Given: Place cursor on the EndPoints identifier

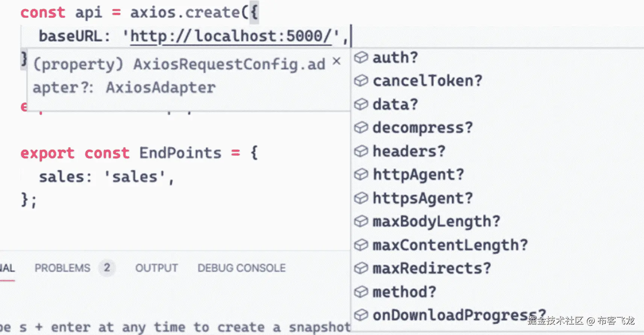Looking at the screenshot, I should click(x=180, y=153).
